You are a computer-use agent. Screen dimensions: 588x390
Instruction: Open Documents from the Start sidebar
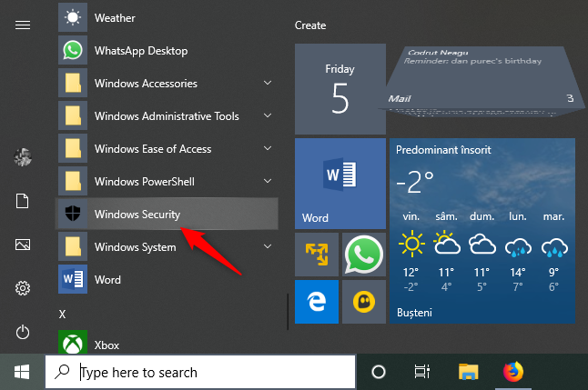click(x=23, y=201)
